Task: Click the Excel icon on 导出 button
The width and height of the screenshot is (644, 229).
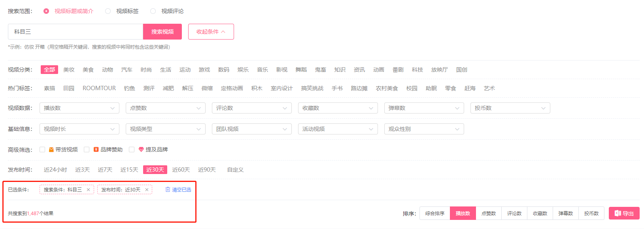Action: tap(618, 214)
